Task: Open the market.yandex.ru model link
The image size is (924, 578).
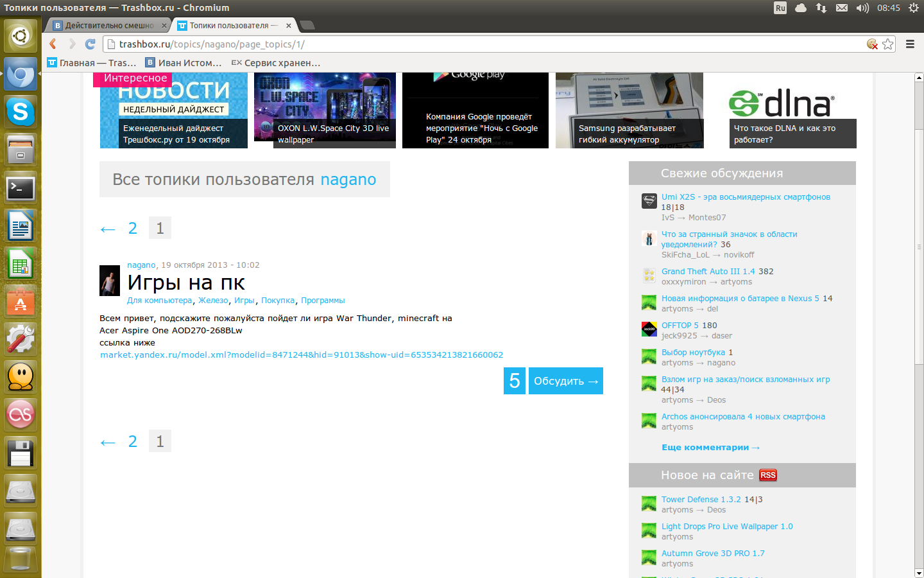Action: (302, 355)
